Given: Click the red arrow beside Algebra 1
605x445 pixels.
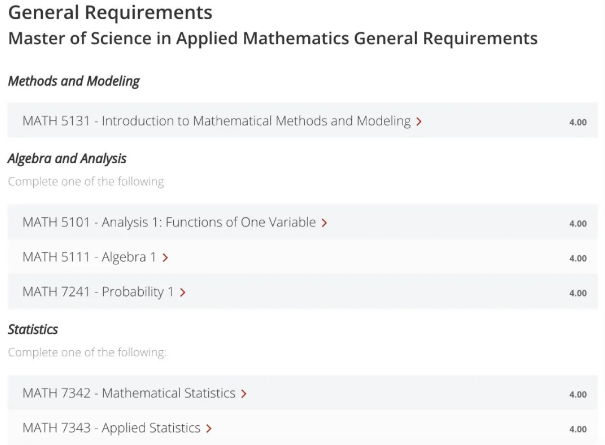Looking at the screenshot, I should tap(165, 258).
